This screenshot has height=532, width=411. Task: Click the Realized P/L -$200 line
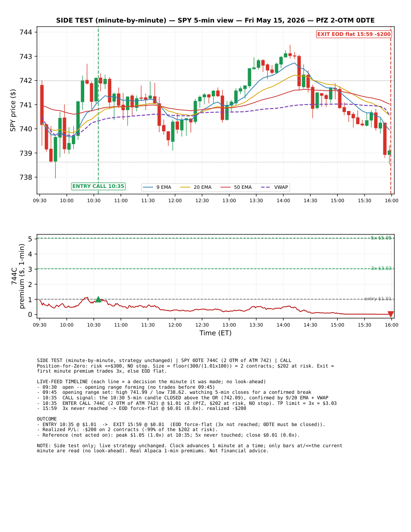point(127,430)
